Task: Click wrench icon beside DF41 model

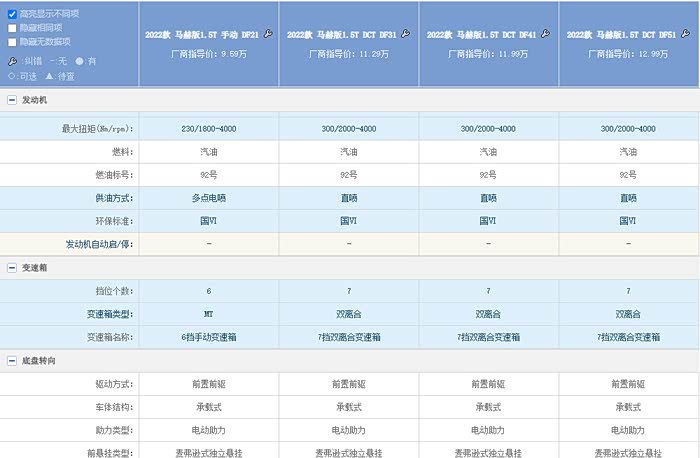Action: 545,33
